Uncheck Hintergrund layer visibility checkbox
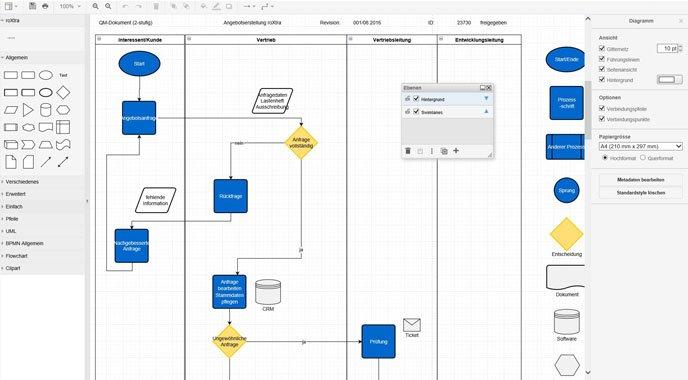 coord(416,99)
